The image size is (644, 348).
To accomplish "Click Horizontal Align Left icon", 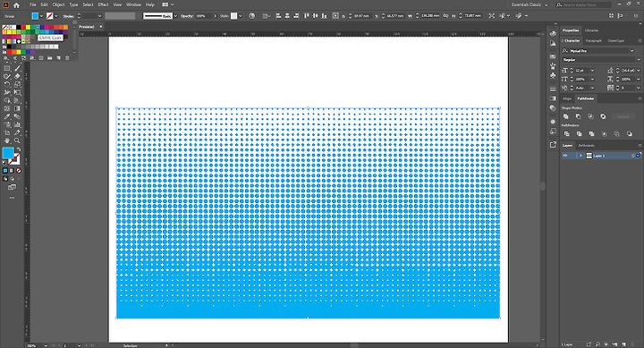I will (x=278, y=15).
